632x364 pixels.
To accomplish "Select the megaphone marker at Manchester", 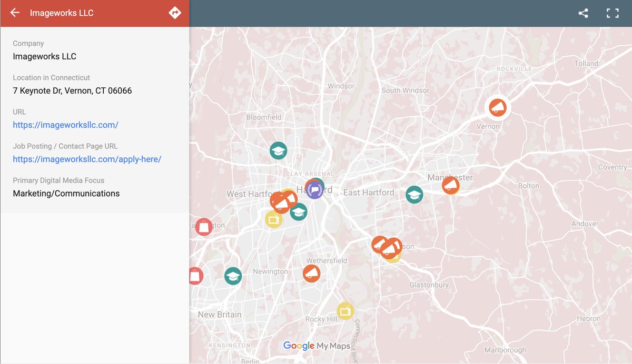I will click(451, 185).
